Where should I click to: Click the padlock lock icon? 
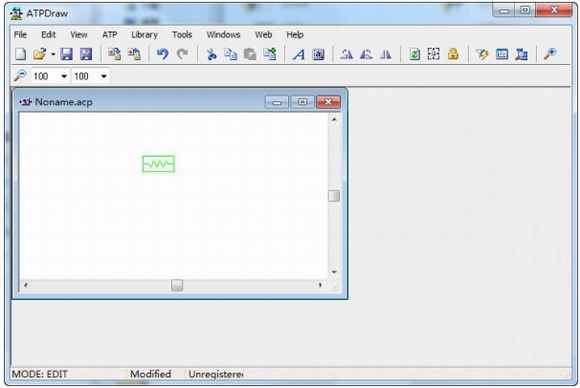pyautogui.click(x=453, y=54)
